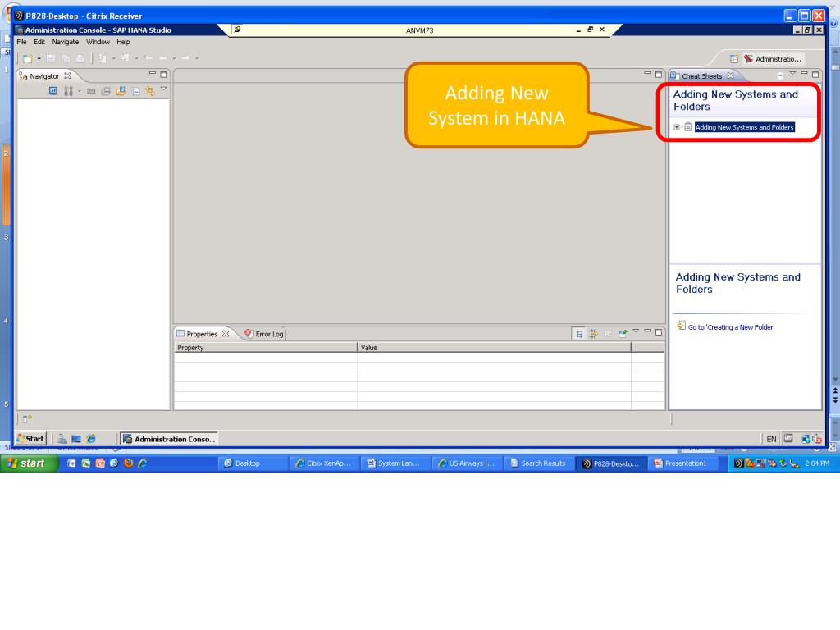Screen dimensions: 840x630
Task: Expand the Adding New Systems and Folders node
Action: click(x=677, y=127)
